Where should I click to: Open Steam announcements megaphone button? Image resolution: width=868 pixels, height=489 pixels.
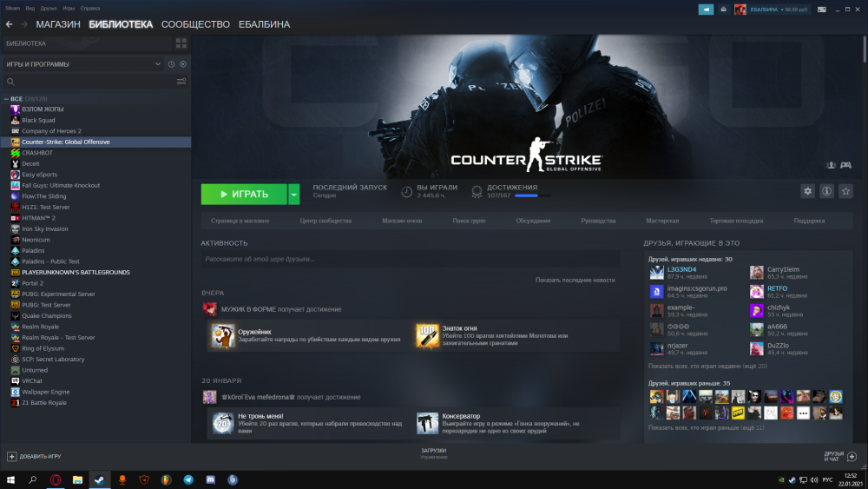pyautogui.click(x=706, y=10)
